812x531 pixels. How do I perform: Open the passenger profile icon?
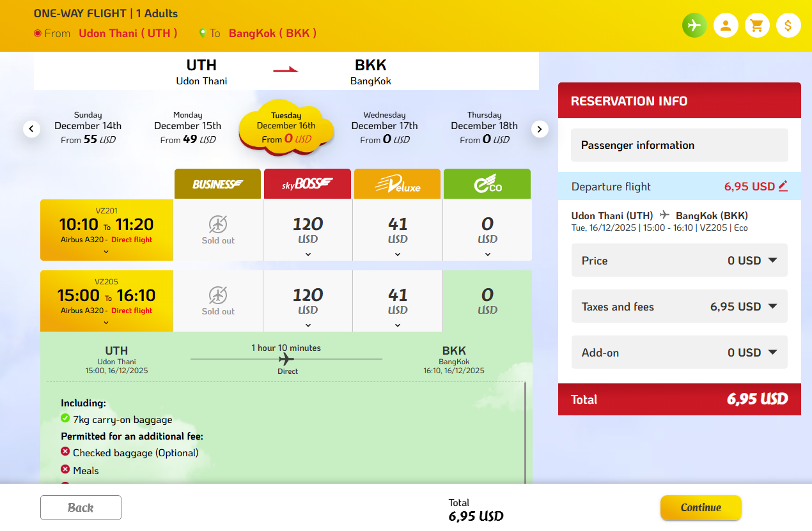726,26
